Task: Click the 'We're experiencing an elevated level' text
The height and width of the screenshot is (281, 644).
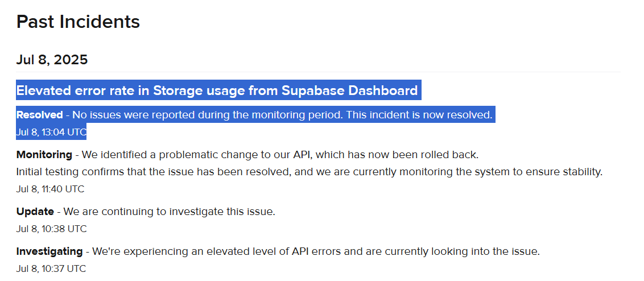Action: coord(316,251)
